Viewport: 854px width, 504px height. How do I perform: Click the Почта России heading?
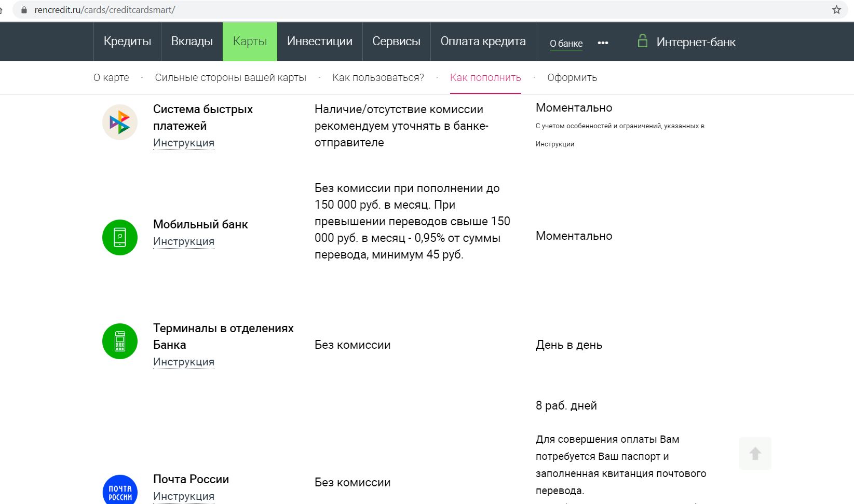(x=191, y=479)
